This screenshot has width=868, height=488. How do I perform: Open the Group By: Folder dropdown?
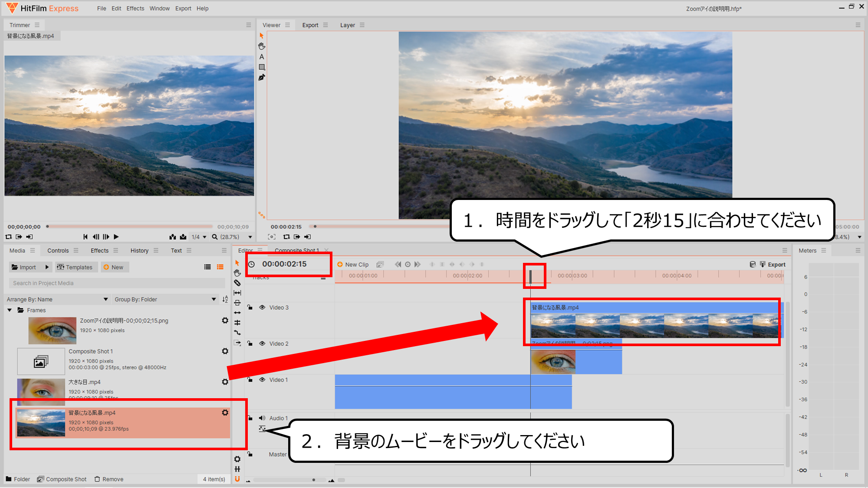165,299
